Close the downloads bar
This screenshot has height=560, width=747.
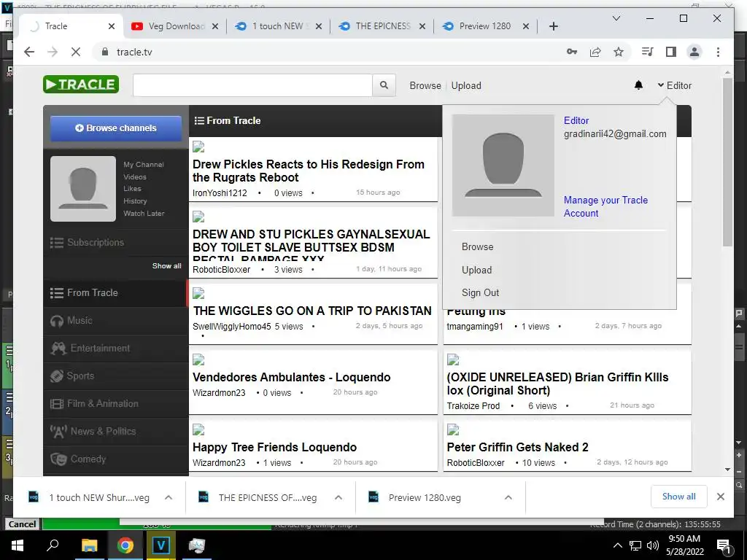[721, 497]
